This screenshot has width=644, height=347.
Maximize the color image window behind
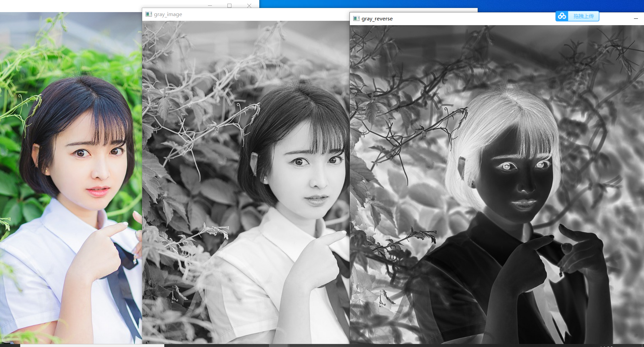229,5
